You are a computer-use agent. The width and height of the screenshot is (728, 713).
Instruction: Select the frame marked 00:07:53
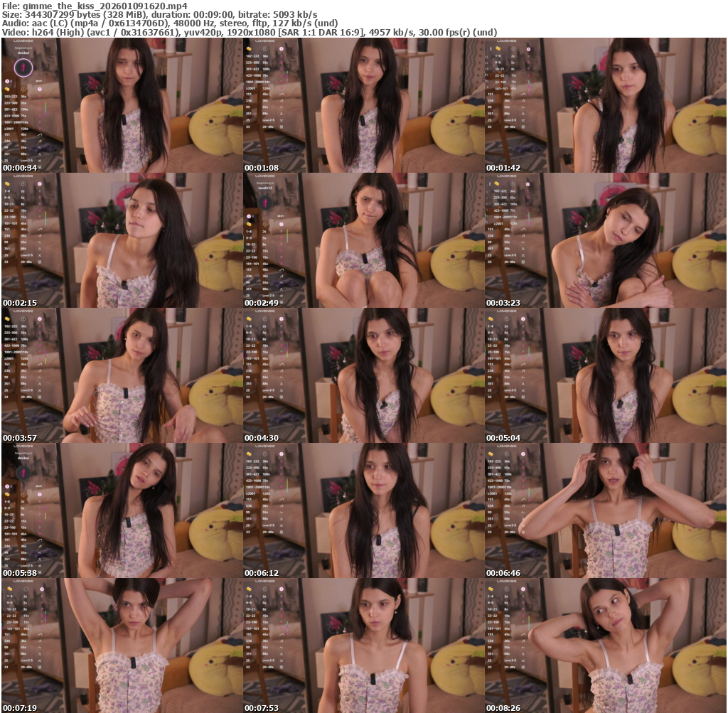click(363, 645)
